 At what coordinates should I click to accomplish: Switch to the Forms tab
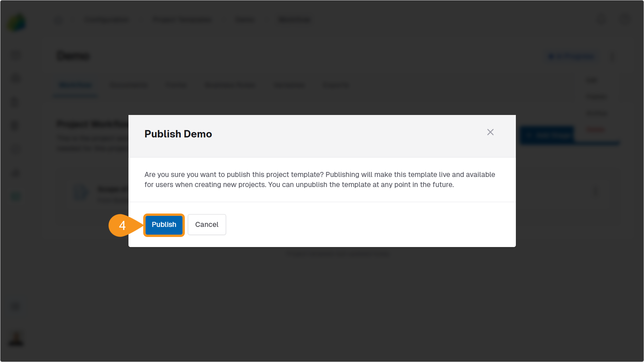(x=176, y=85)
